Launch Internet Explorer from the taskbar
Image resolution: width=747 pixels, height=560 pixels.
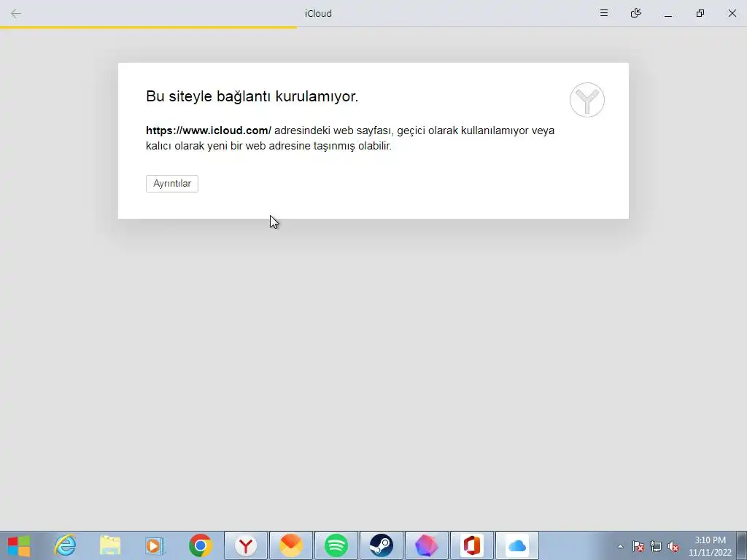[x=65, y=545]
